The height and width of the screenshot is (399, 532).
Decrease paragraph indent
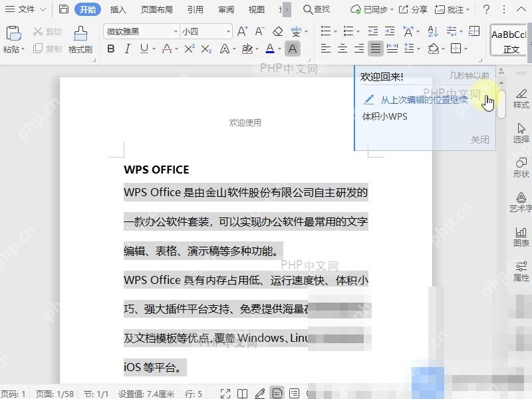[373, 31]
